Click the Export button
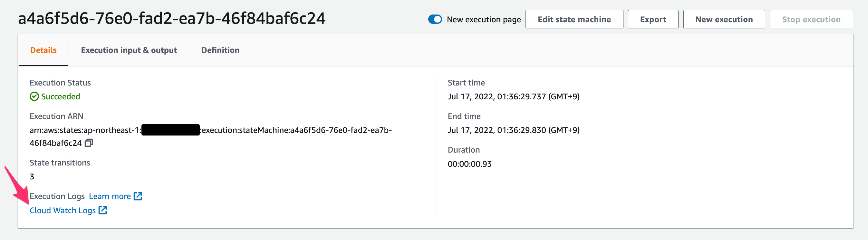 pyautogui.click(x=653, y=19)
